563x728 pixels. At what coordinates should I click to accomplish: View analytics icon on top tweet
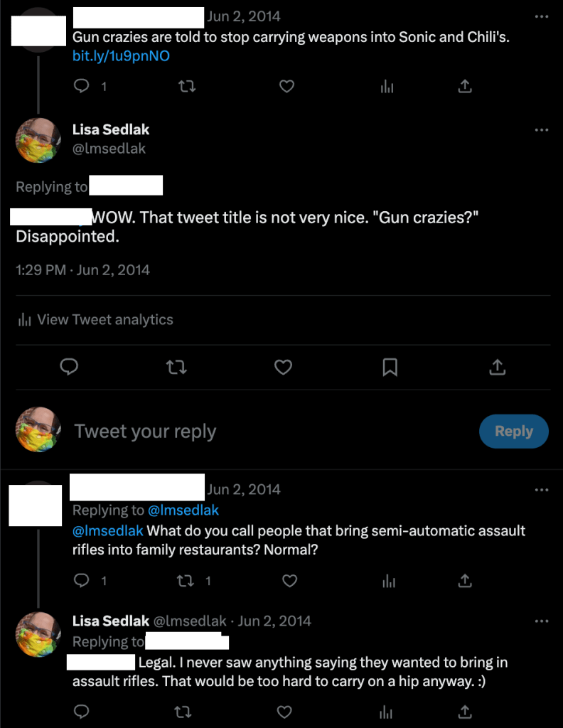click(x=387, y=86)
